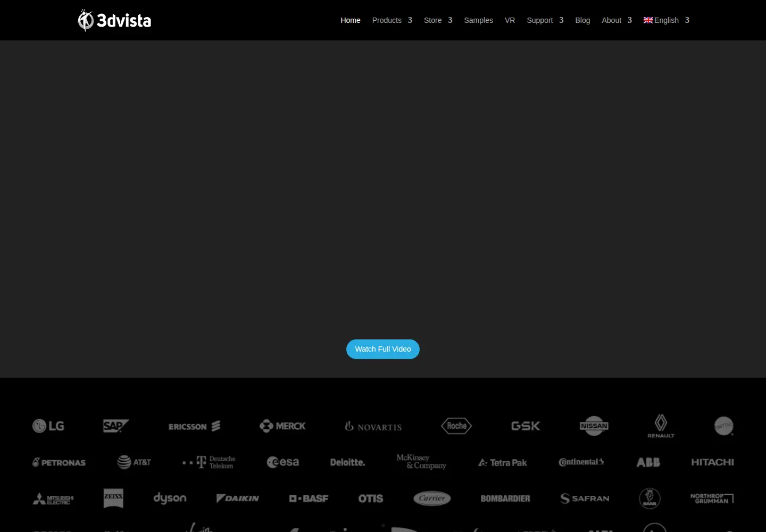The height and width of the screenshot is (532, 766).
Task: Click the Ericsson logo
Action: 194,426
